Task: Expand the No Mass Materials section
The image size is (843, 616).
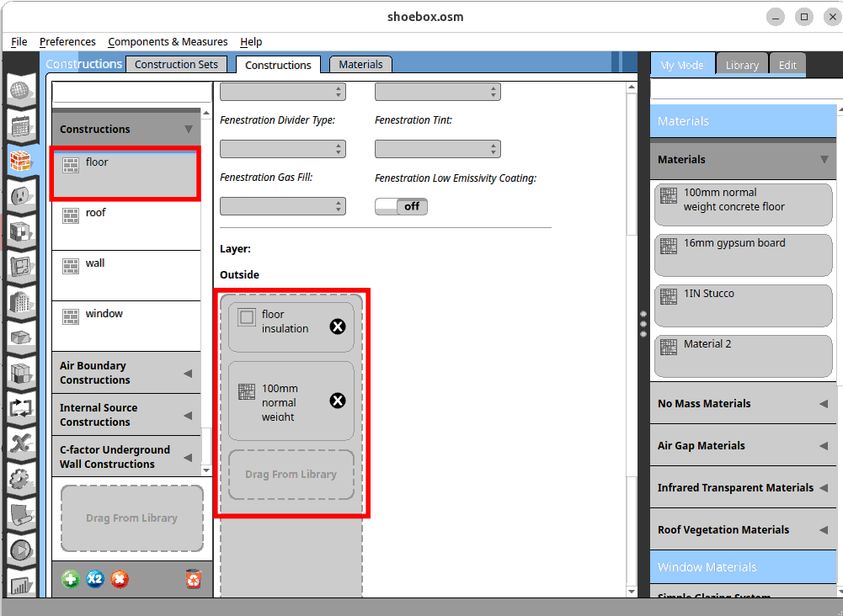Action: coord(741,404)
